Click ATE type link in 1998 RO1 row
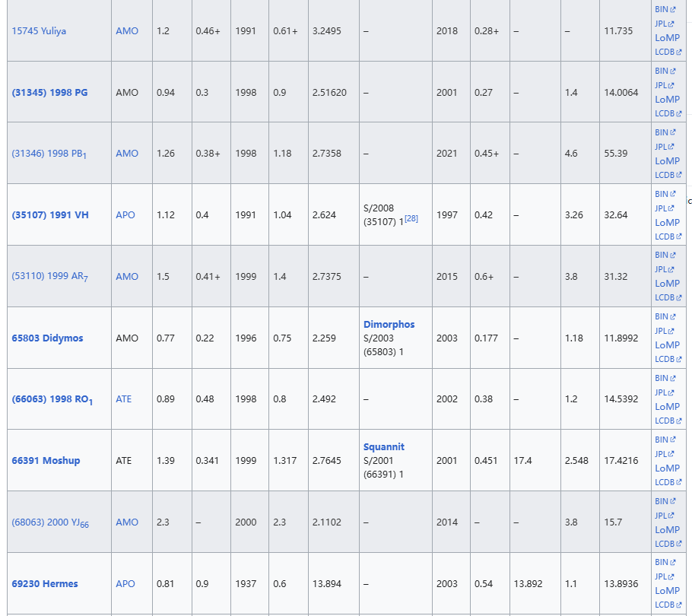The height and width of the screenshot is (616, 692). [x=124, y=399]
